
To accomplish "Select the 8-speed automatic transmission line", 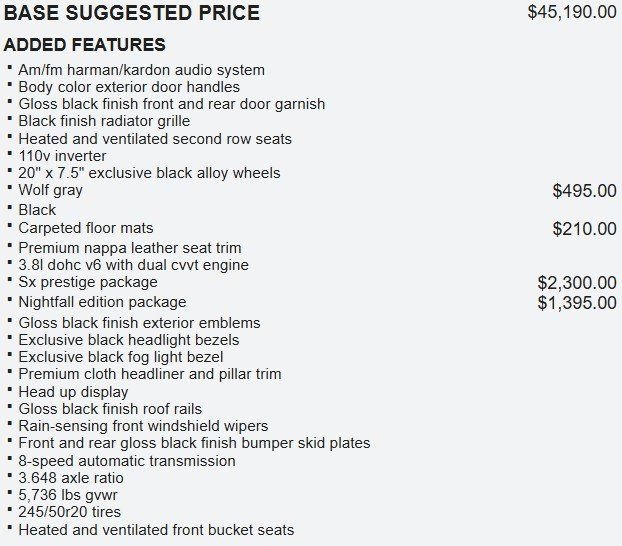I will click(127, 461).
